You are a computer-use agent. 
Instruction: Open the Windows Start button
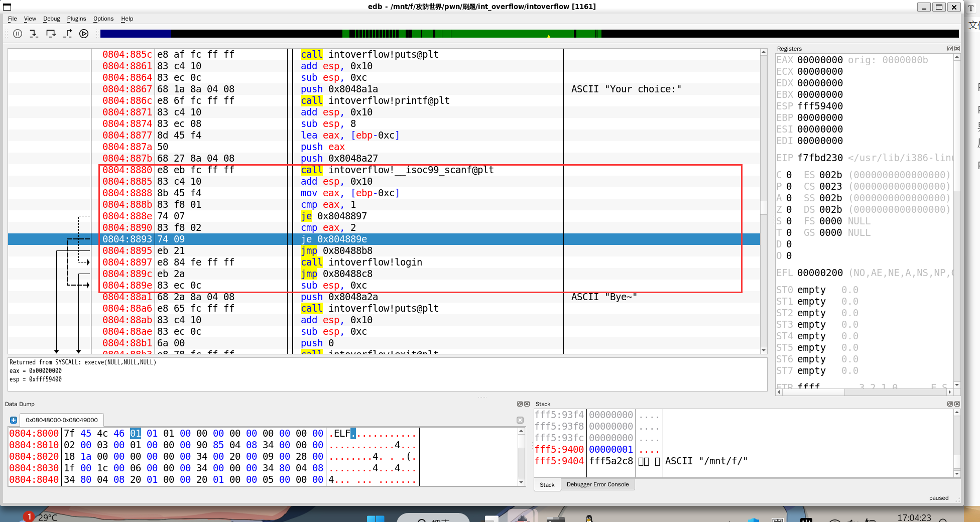[375, 518]
